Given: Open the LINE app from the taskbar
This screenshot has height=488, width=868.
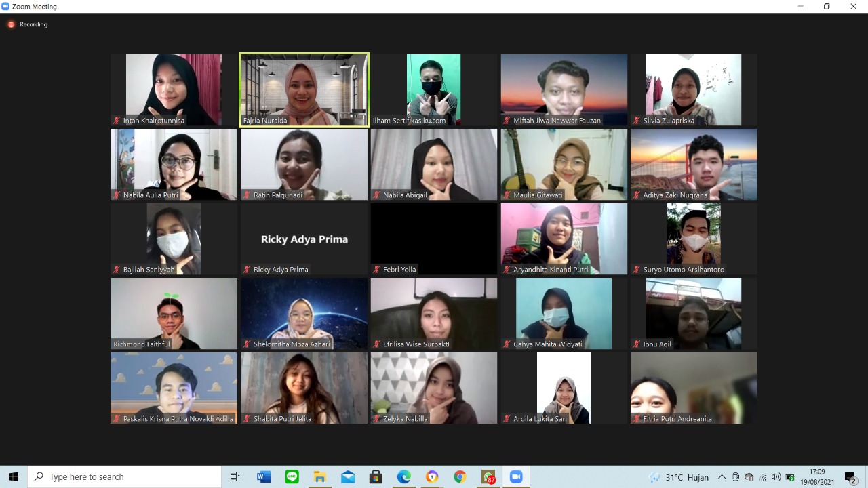Looking at the screenshot, I should click(292, 477).
